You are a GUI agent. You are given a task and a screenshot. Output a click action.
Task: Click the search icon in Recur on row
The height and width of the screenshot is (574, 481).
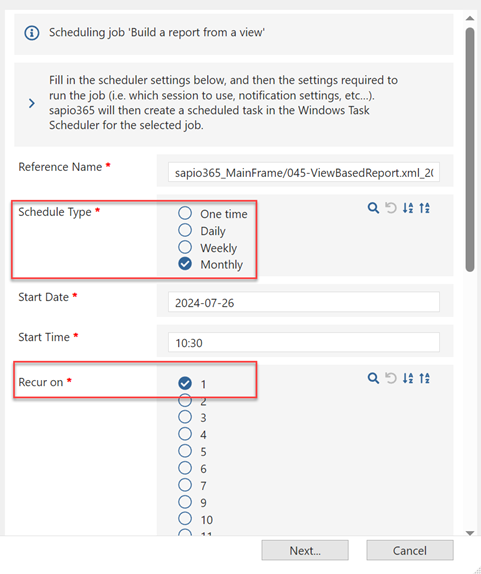click(x=373, y=378)
